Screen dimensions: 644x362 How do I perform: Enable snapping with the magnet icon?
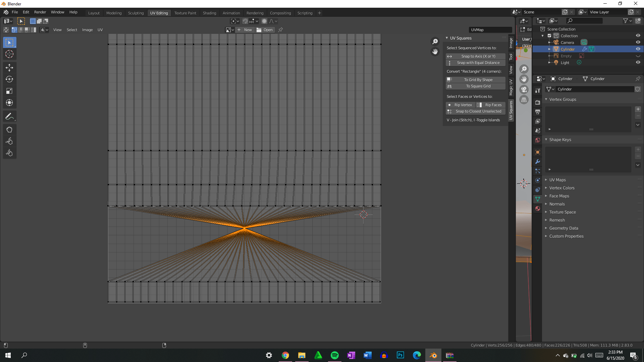tap(245, 21)
